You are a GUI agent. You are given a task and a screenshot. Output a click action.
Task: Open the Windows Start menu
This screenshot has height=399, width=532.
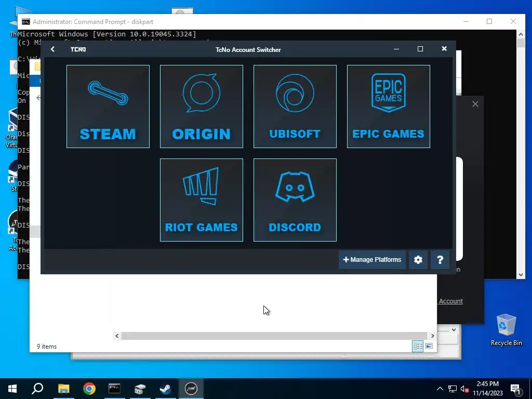tap(12, 389)
